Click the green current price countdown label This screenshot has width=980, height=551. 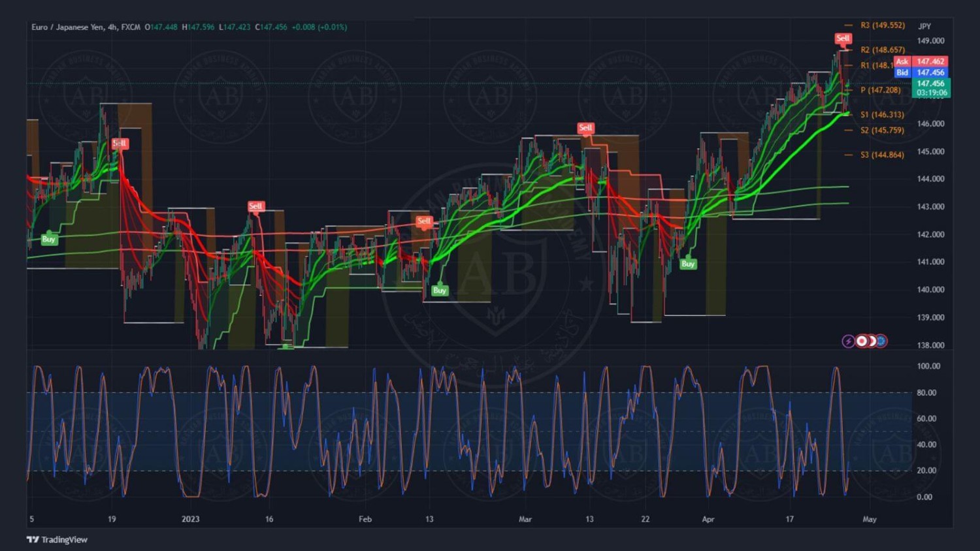pyautogui.click(x=931, y=88)
